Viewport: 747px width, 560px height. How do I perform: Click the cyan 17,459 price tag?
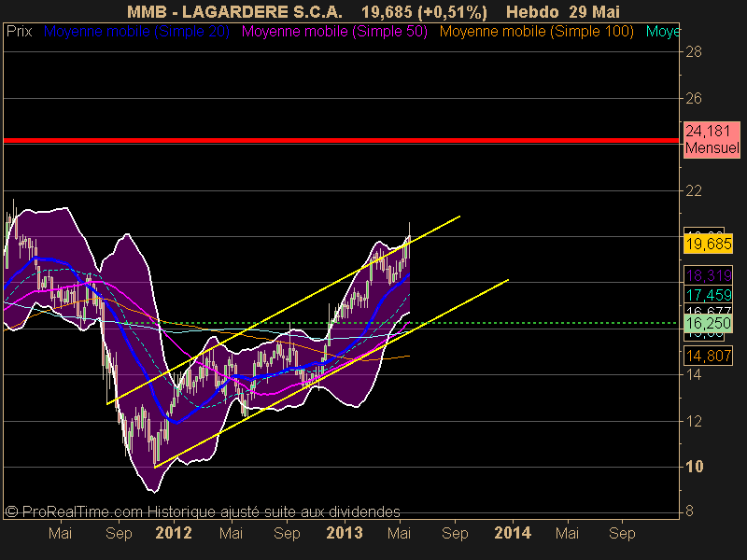coord(709,295)
